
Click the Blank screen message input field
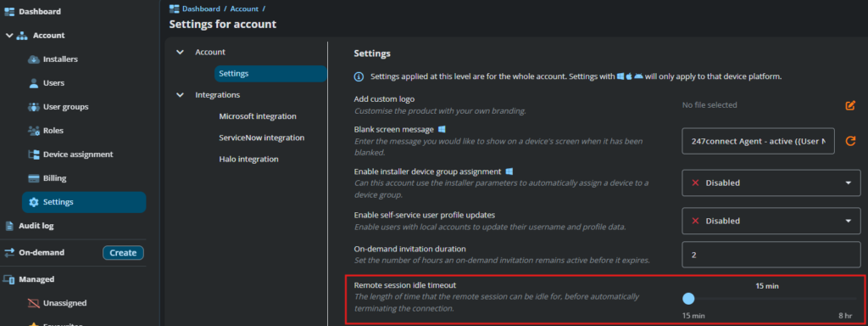[x=758, y=141]
